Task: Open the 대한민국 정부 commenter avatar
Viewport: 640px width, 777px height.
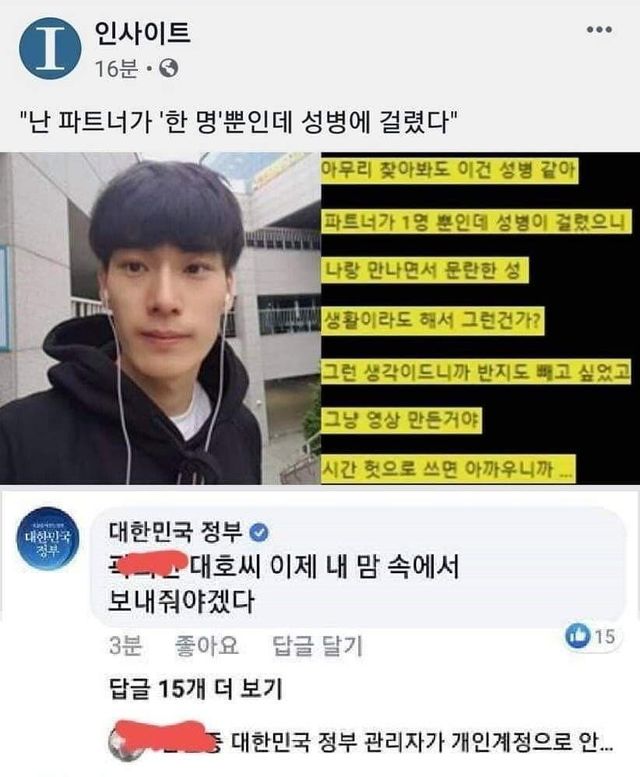Action: click(x=48, y=539)
